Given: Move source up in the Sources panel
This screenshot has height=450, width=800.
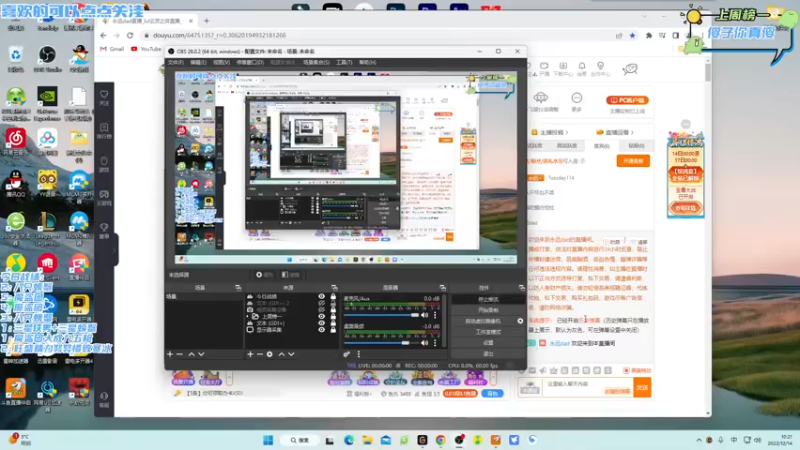Looking at the screenshot, I should coord(281,354).
